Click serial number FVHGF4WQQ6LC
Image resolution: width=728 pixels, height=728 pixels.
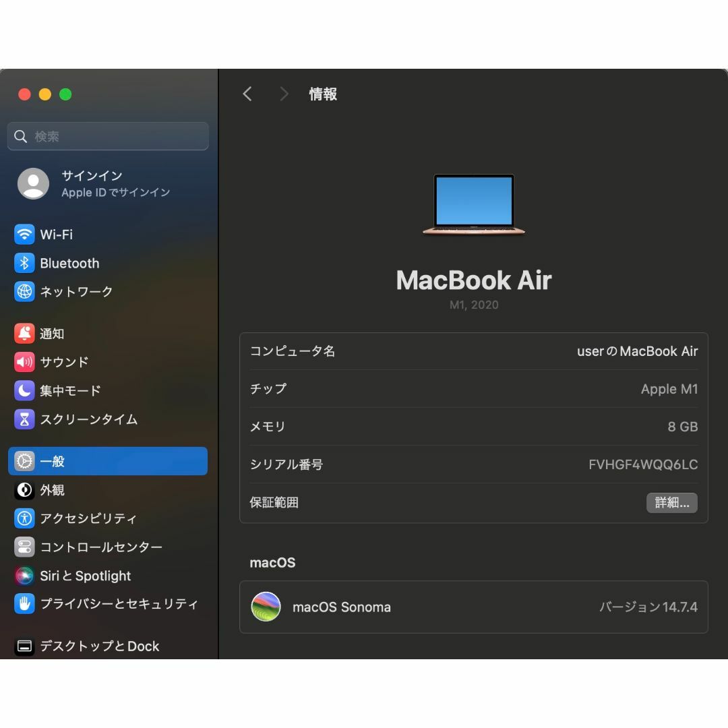(x=643, y=464)
